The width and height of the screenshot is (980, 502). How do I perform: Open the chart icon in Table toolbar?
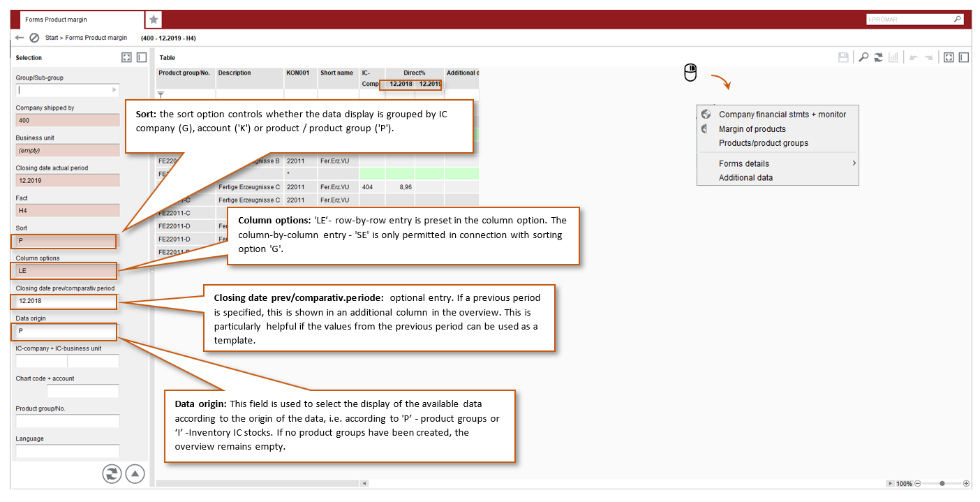[x=893, y=57]
